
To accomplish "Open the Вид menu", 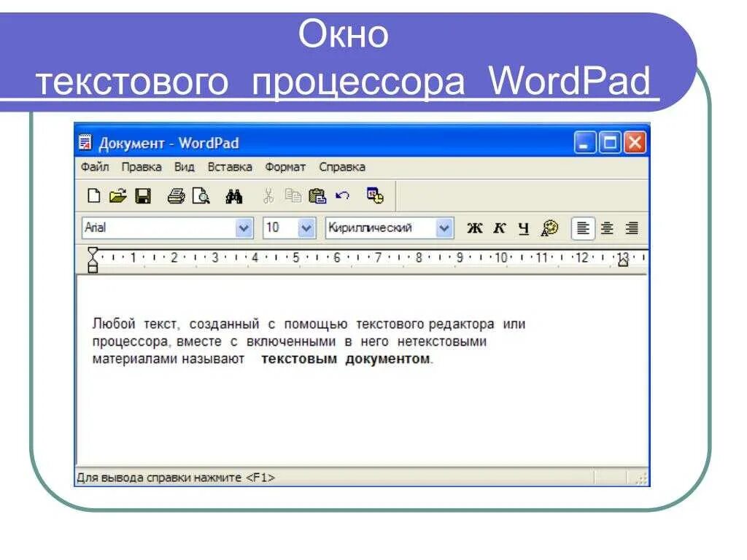I will (x=184, y=167).
